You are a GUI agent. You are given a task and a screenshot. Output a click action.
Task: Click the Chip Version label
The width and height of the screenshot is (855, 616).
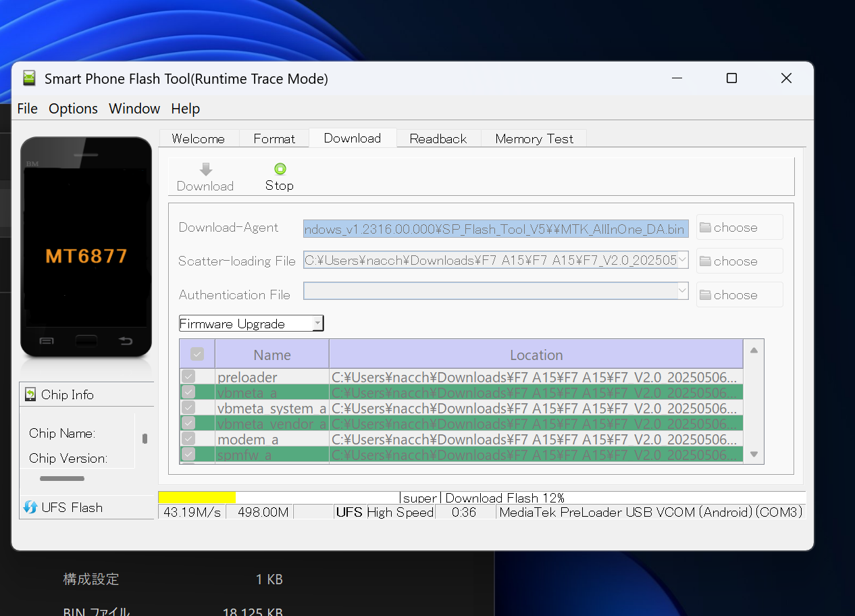click(68, 458)
